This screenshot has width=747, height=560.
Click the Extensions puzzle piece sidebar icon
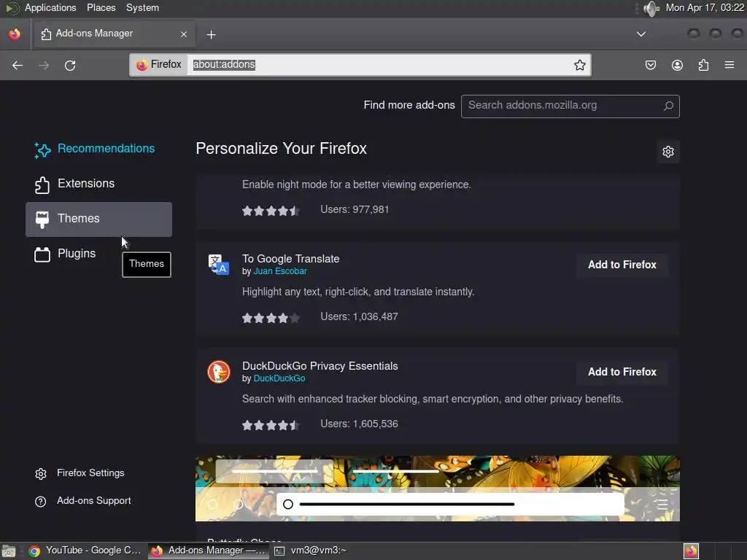[42, 184]
